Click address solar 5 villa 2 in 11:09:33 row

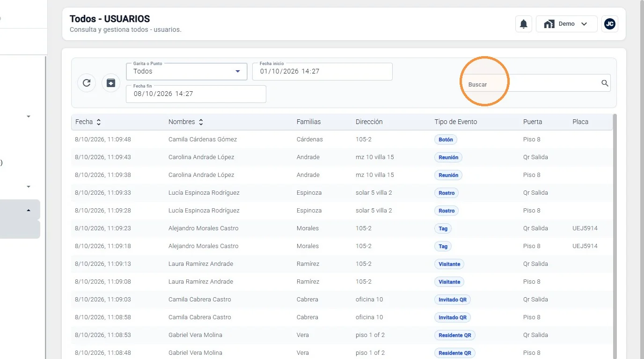coord(374,193)
